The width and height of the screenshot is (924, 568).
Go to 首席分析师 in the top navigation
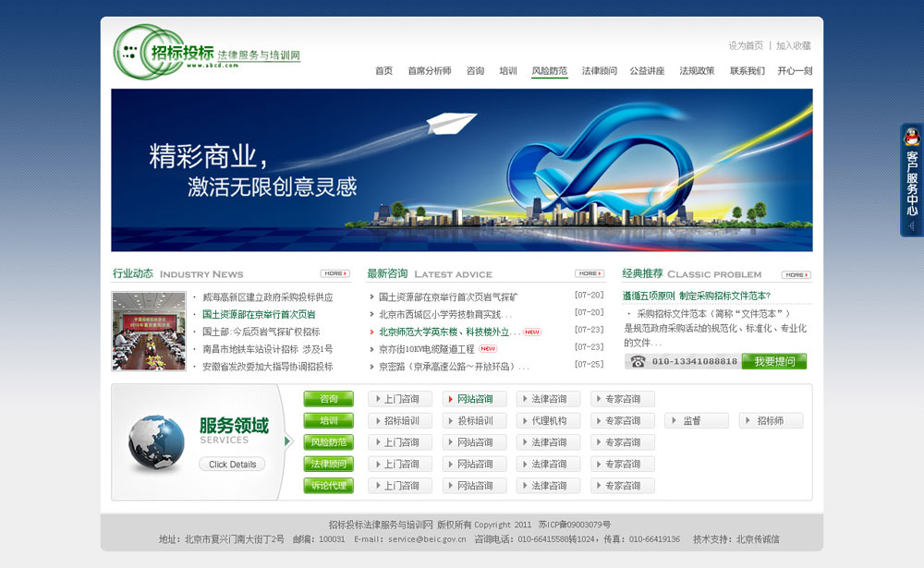[429, 71]
